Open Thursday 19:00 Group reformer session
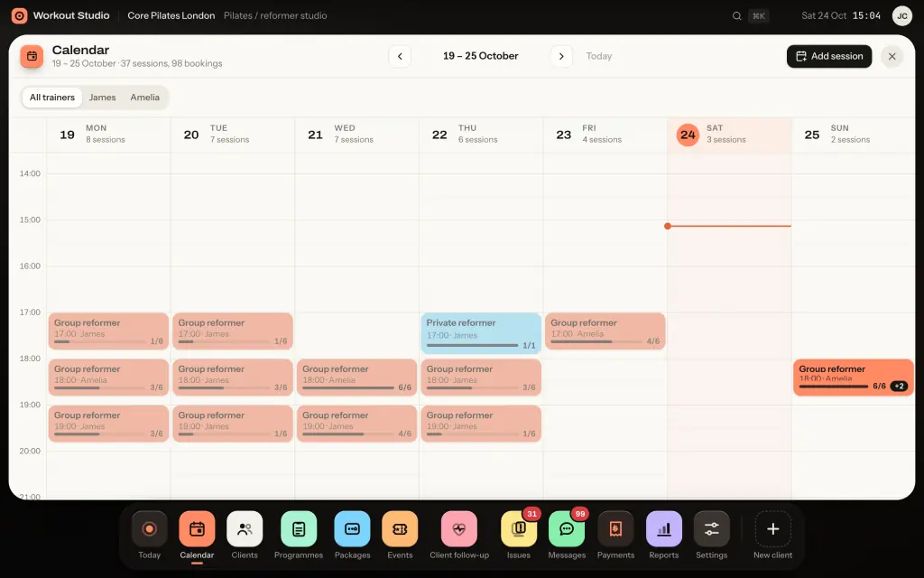This screenshot has width=924, height=578. point(481,424)
